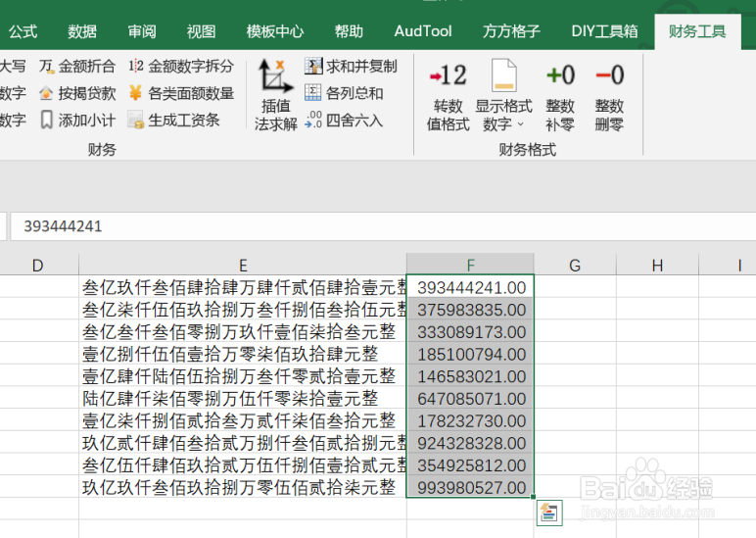Click cell starting 叁亿柒仟伍佰玖拾捌万
Viewport: 756px width, 538px height.
tap(243, 310)
